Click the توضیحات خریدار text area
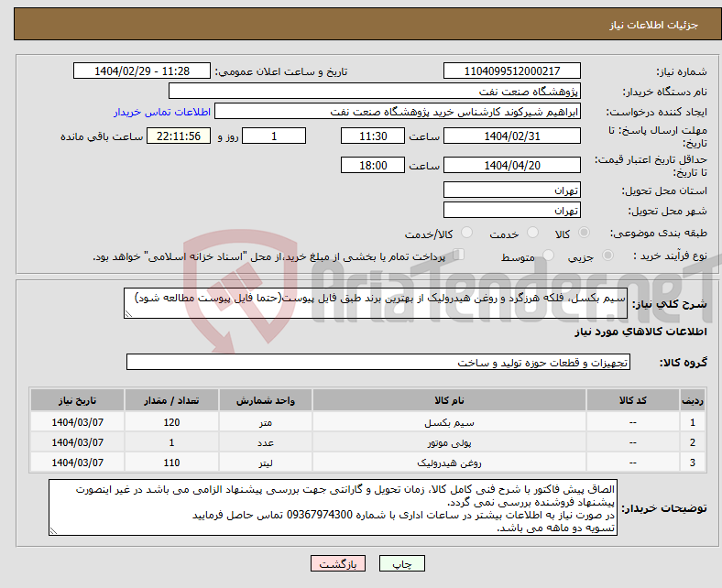The image size is (722, 588). 333,507
